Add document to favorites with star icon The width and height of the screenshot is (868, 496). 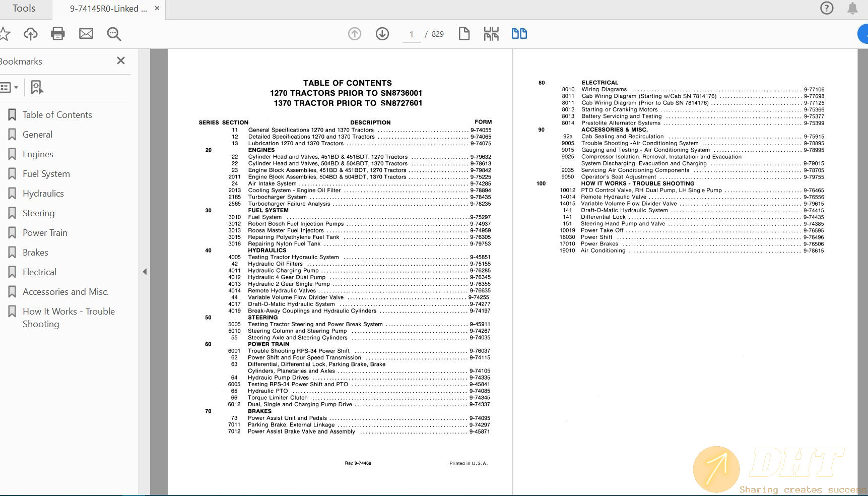coord(5,33)
